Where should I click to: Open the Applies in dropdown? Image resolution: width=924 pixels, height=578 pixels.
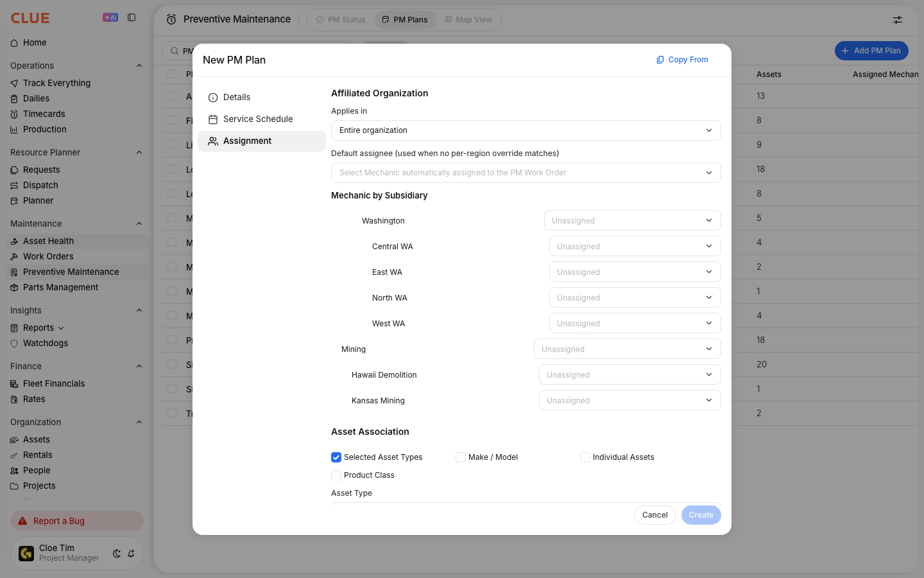526,130
